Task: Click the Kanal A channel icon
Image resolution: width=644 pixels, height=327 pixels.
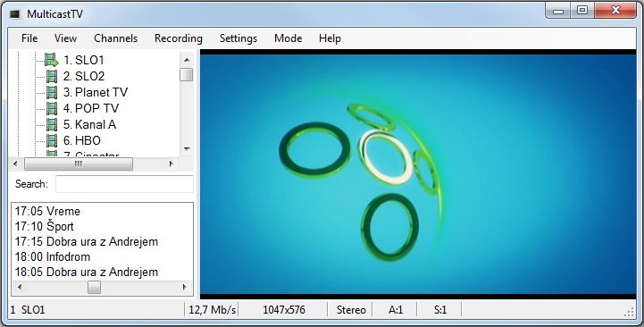Action: pos(52,124)
